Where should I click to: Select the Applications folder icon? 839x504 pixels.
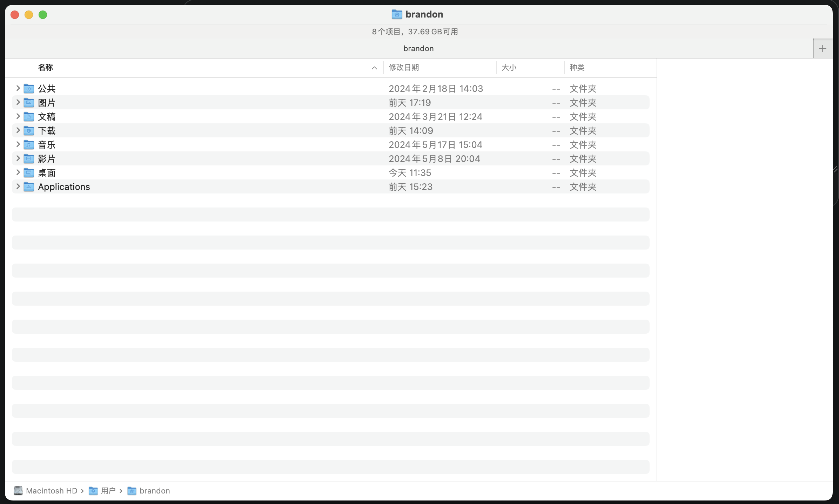tap(29, 187)
